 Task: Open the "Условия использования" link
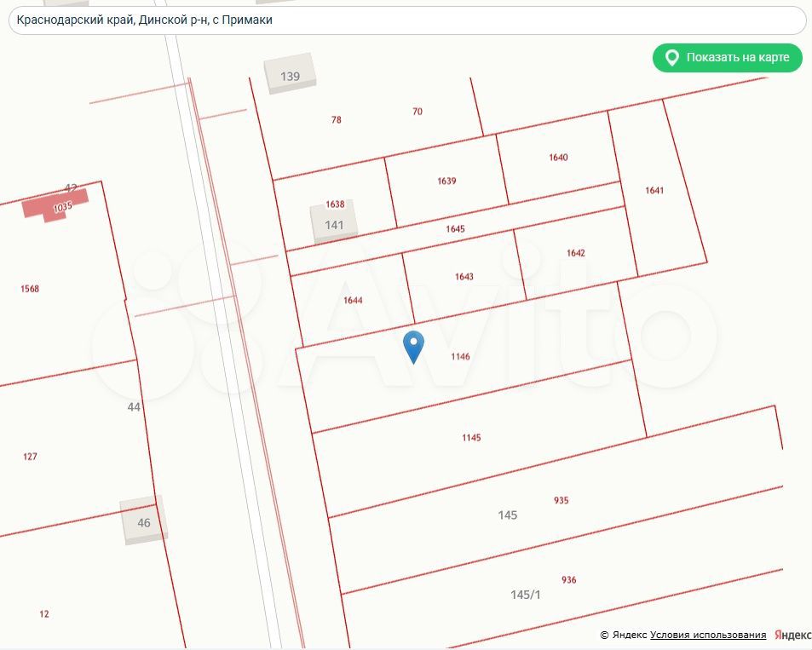(x=708, y=635)
